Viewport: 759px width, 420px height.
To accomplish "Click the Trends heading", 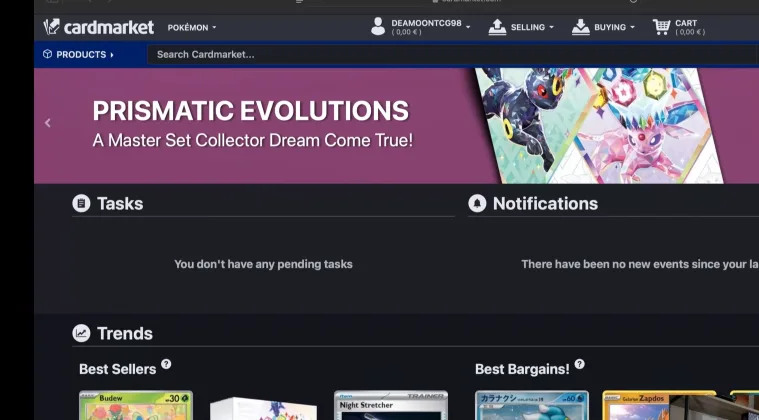I will (x=125, y=333).
